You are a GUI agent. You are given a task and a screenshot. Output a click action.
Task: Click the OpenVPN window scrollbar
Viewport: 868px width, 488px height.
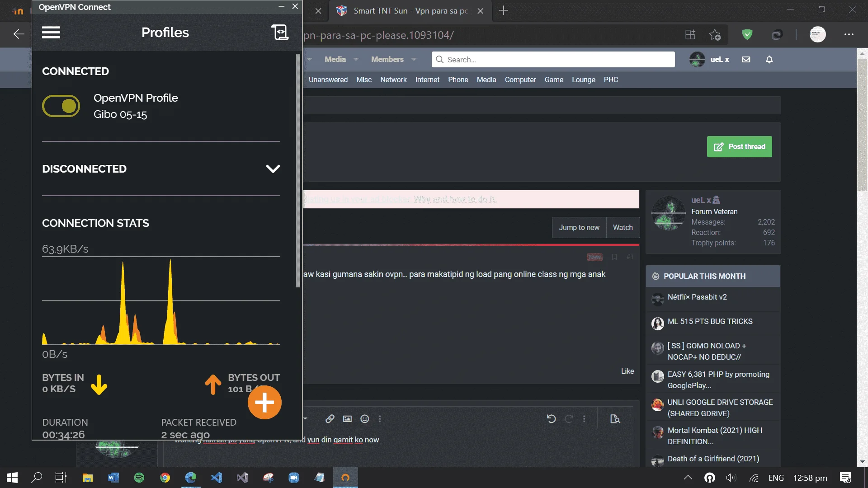point(298,170)
